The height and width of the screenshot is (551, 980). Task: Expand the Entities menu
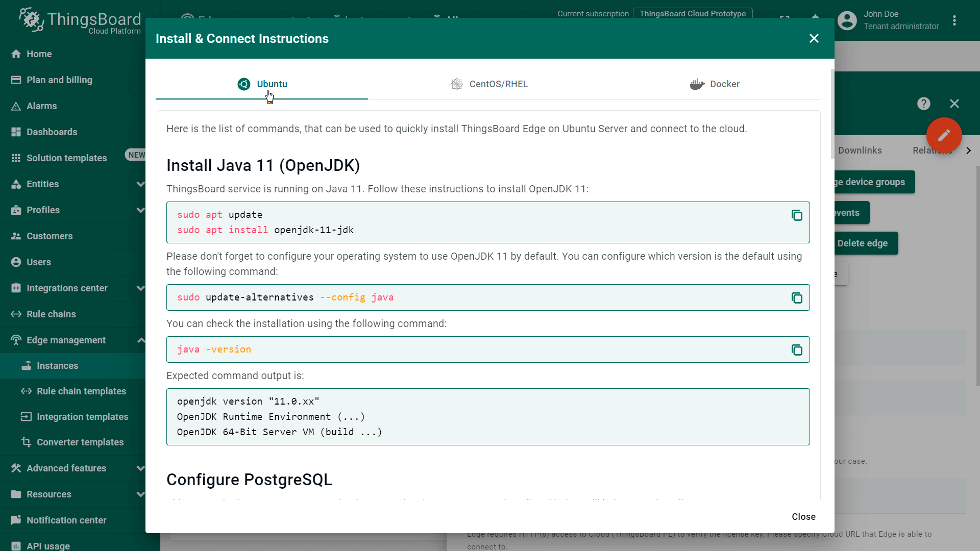coord(140,184)
